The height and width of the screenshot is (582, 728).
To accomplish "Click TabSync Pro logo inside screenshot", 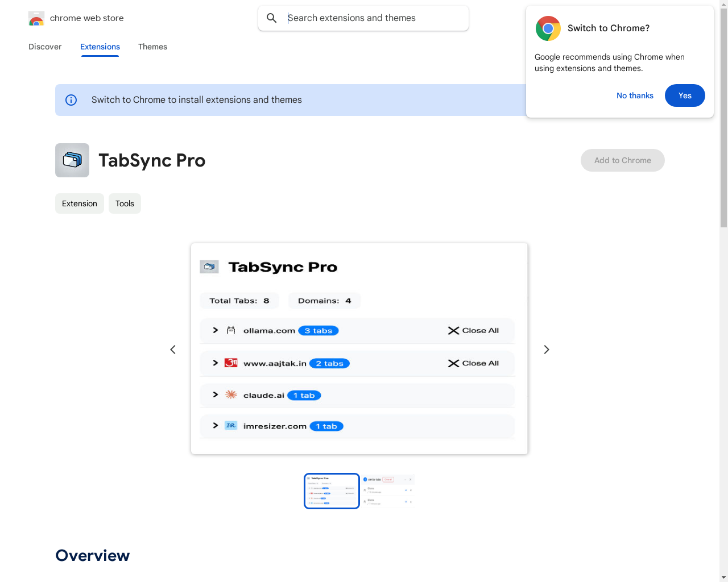I will coord(209,267).
